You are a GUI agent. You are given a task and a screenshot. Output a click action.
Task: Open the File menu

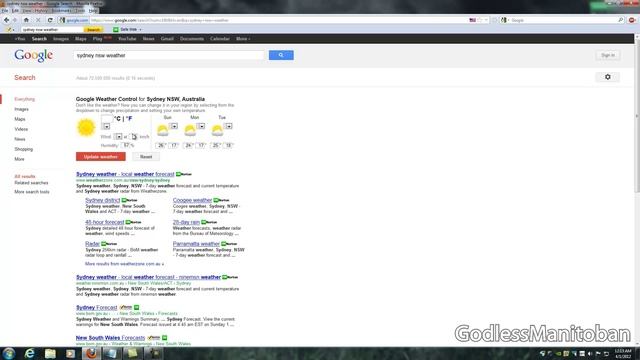click(5, 10)
